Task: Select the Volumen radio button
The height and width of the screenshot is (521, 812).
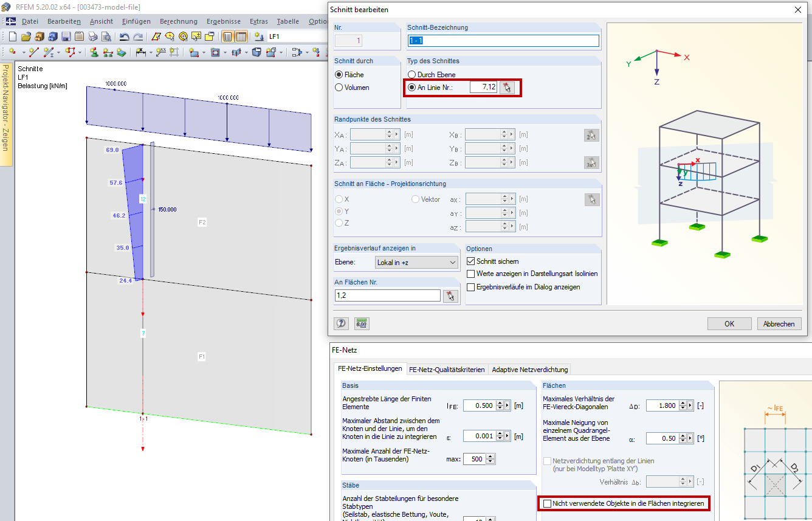Action: 339,88
